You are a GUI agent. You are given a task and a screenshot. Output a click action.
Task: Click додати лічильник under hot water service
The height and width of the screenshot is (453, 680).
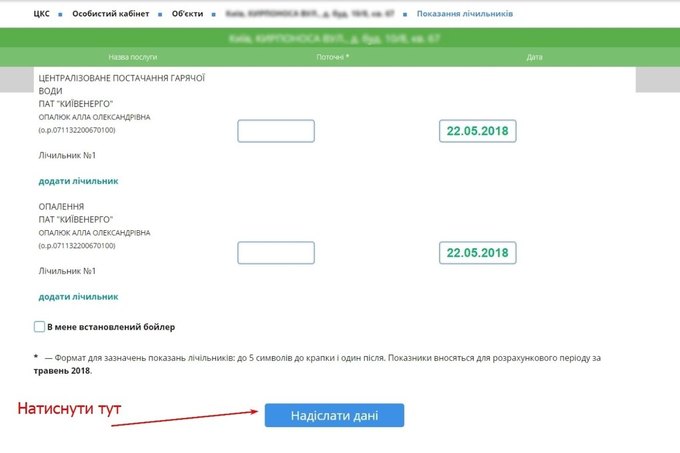click(x=78, y=181)
